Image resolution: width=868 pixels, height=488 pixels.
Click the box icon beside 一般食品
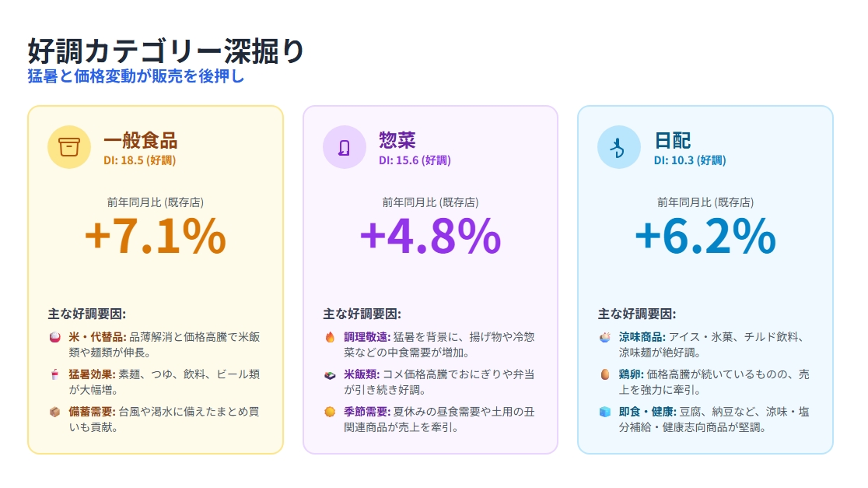pos(69,147)
